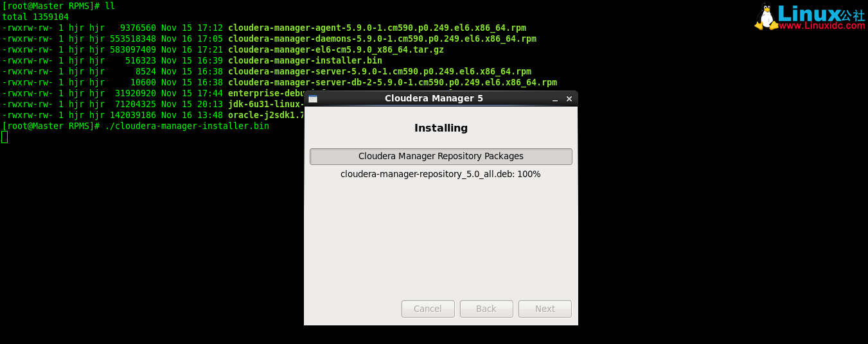Screen dimensions: 868x344
Task: Click cloudera-manager-installer.bin in the file listing
Action: point(305,61)
